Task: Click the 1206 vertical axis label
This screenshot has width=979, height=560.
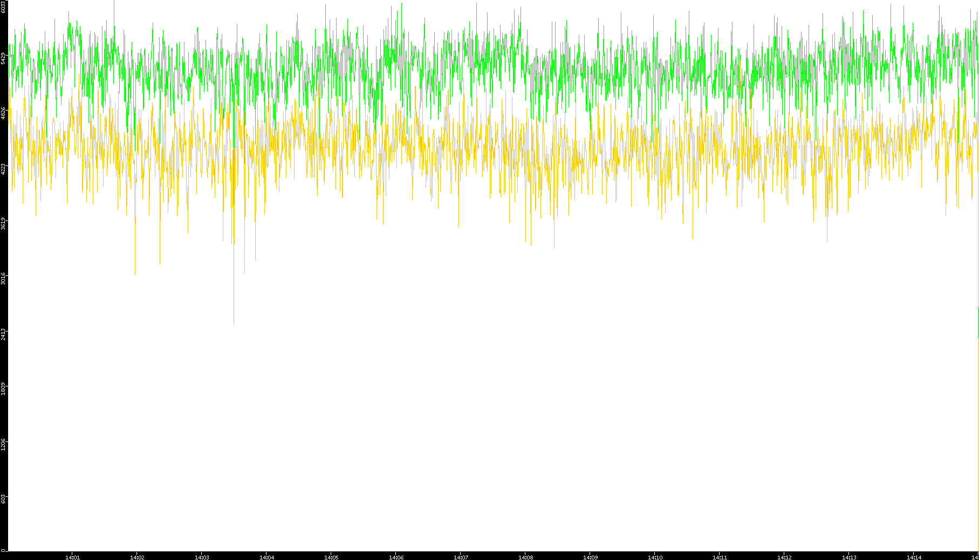Action: pos(3,445)
